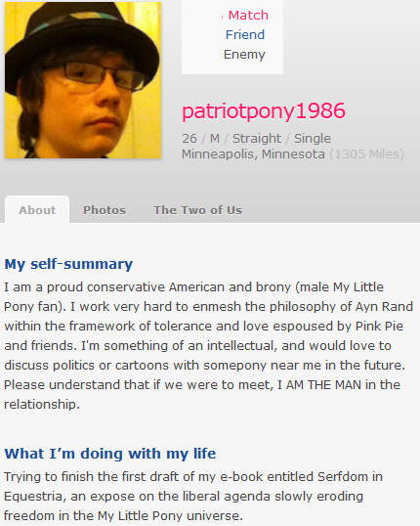Click the match percentages white box

[x=232, y=37]
